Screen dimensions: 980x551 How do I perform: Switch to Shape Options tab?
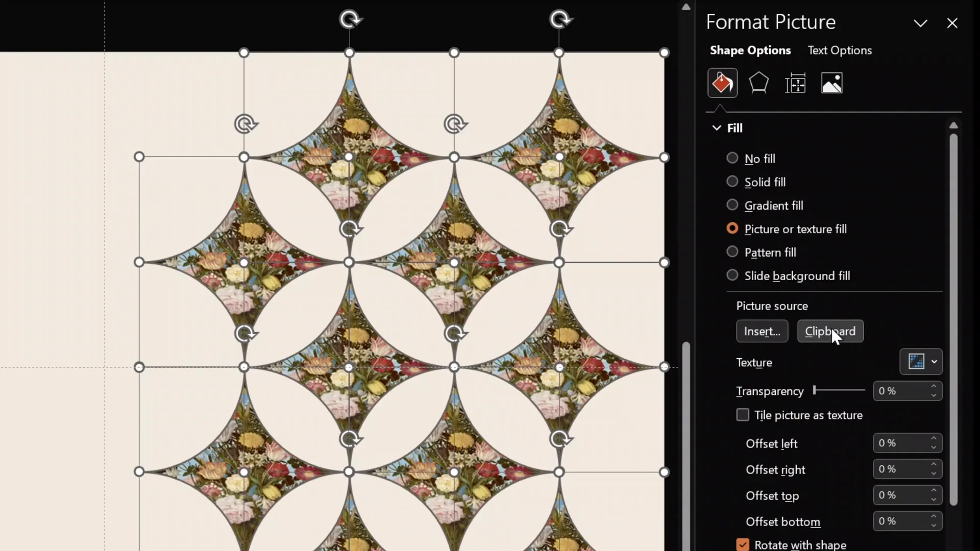750,50
